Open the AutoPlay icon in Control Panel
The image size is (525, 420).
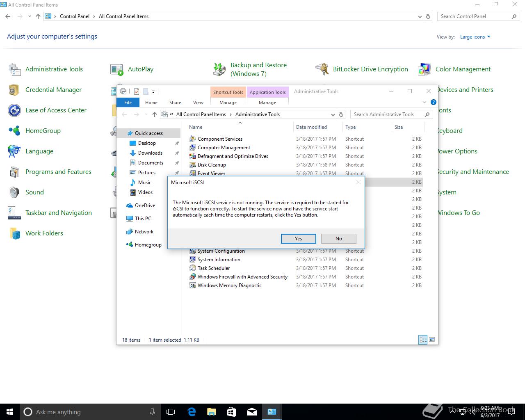click(x=117, y=69)
